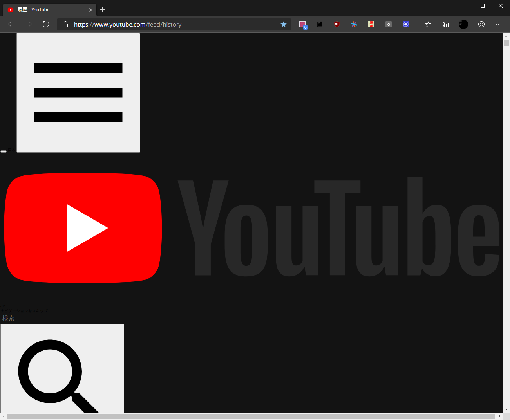This screenshot has width=510, height=420.
Task: Open the uBlock Origin shield extension
Action: (x=337, y=24)
